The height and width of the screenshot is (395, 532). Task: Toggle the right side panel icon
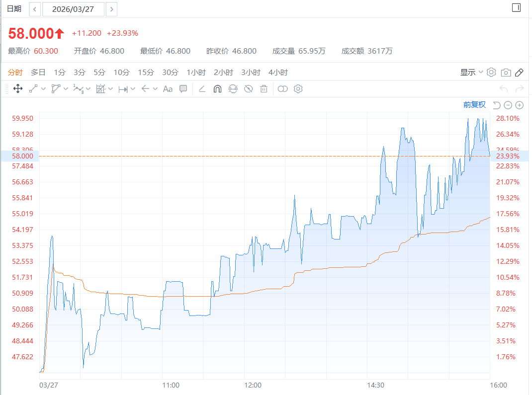click(516, 7)
